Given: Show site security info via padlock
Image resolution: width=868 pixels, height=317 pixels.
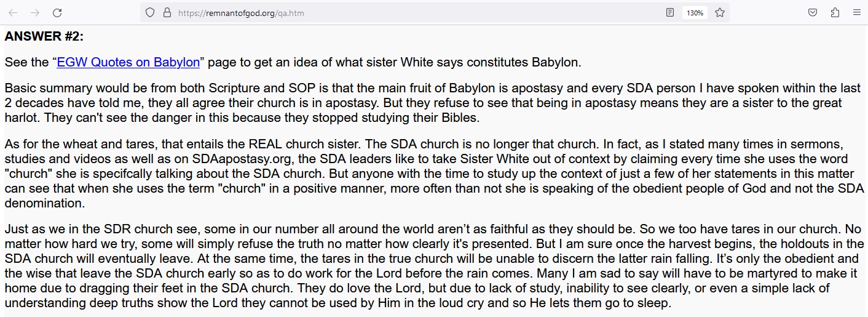Looking at the screenshot, I should pos(167,12).
